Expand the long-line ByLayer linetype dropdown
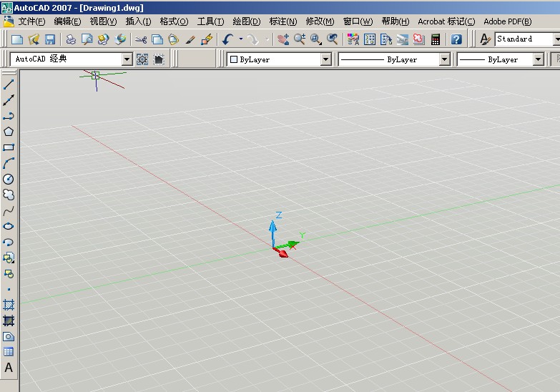 (444, 59)
